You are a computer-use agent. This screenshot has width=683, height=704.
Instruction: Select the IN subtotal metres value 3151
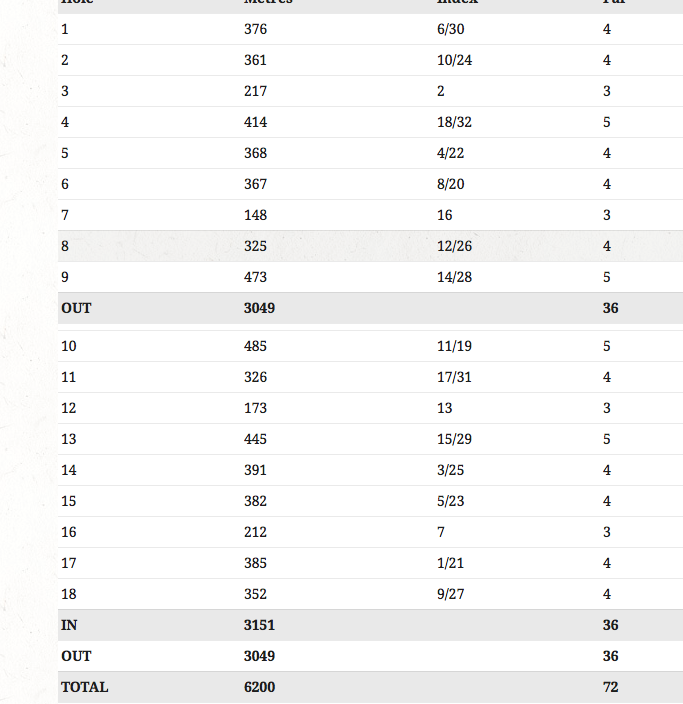click(259, 625)
